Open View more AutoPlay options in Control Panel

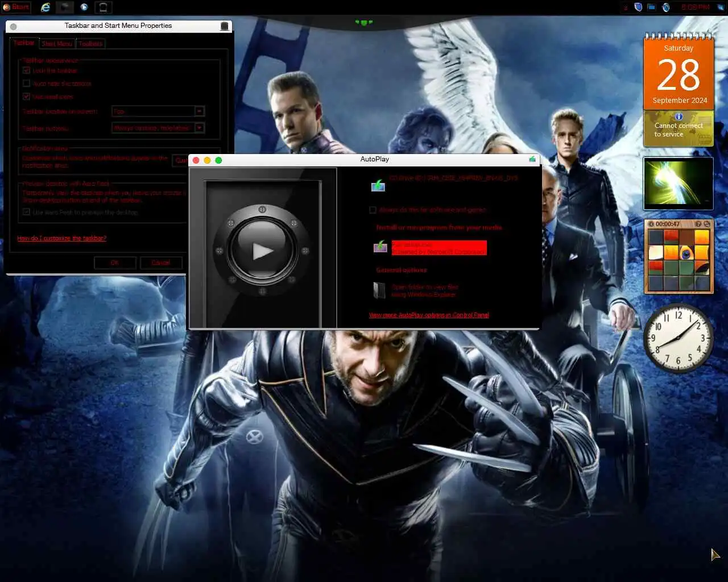coord(429,315)
